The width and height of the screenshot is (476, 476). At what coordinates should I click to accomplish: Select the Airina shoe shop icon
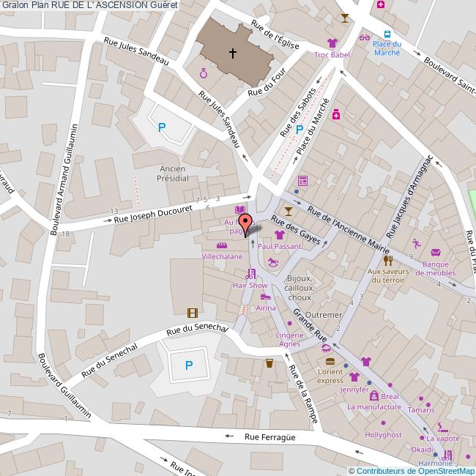point(265,297)
